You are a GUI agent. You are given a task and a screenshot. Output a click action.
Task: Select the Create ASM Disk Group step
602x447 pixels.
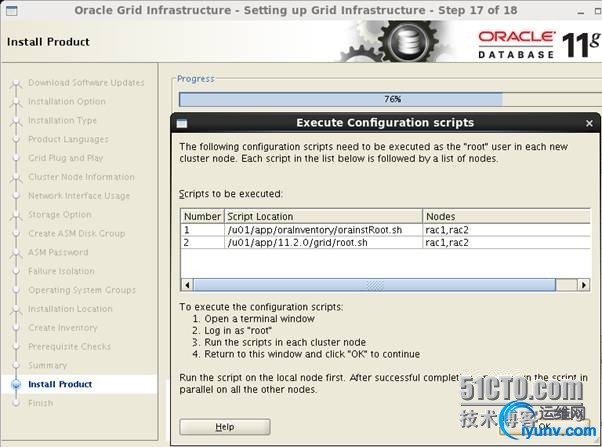(77, 233)
